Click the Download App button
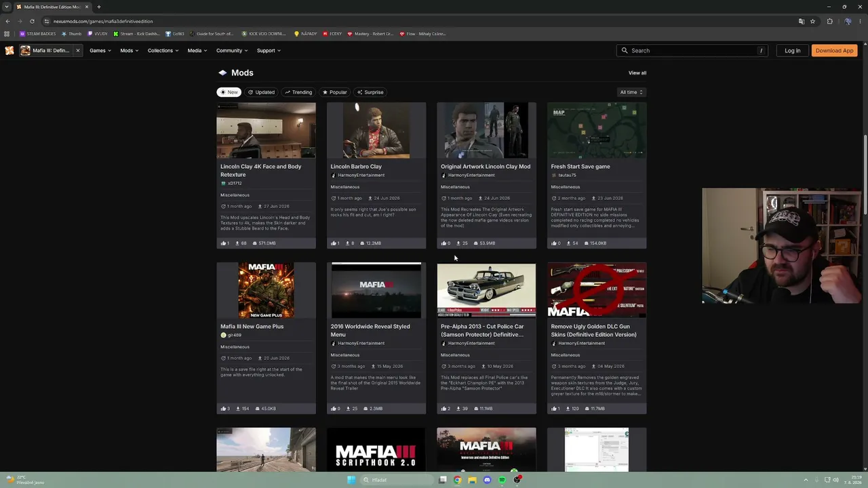Viewport: 868px width, 488px height. tap(834, 50)
